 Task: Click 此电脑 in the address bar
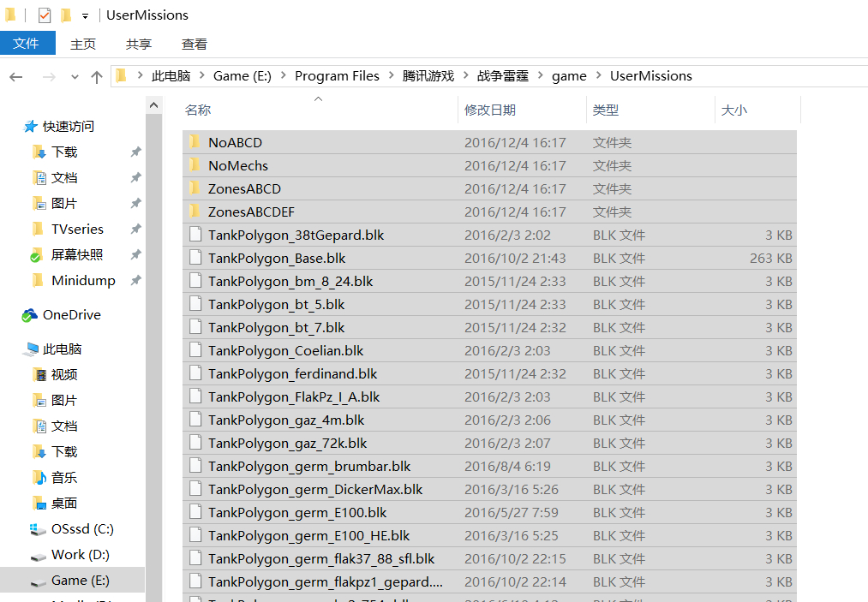(x=171, y=76)
